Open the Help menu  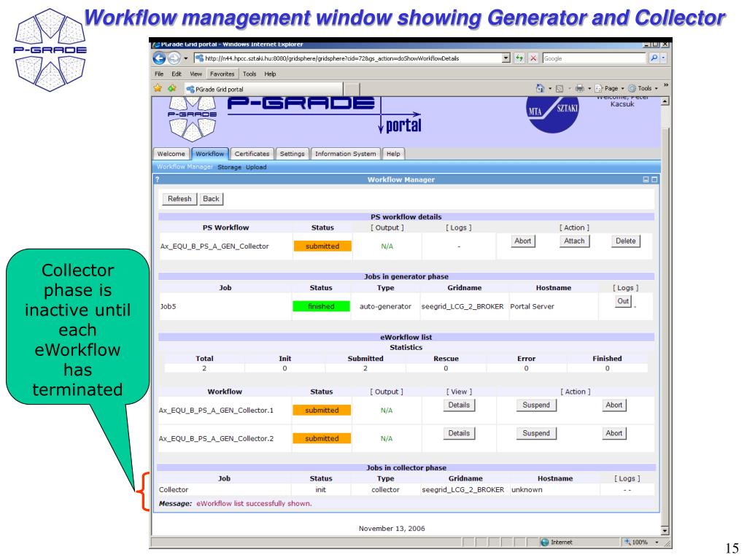270,74
